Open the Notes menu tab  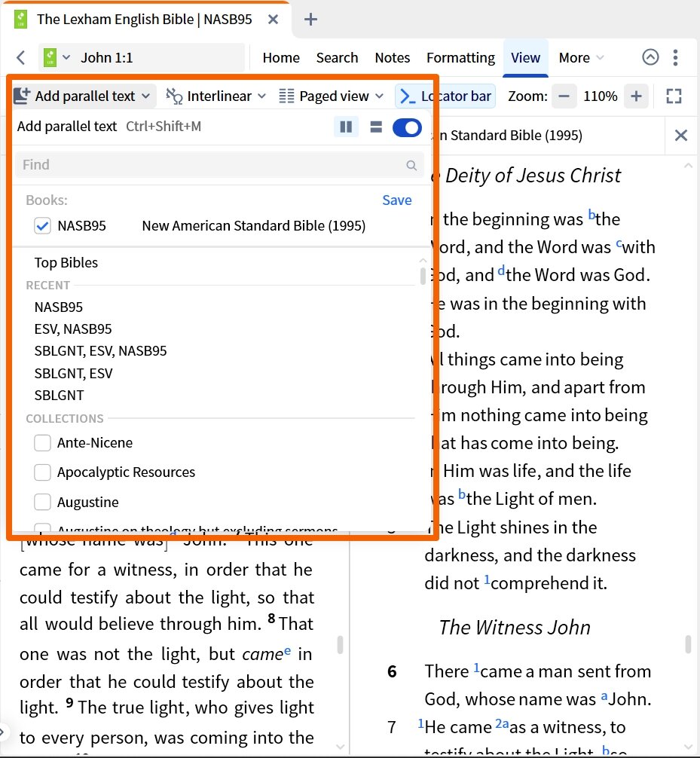pyautogui.click(x=392, y=57)
